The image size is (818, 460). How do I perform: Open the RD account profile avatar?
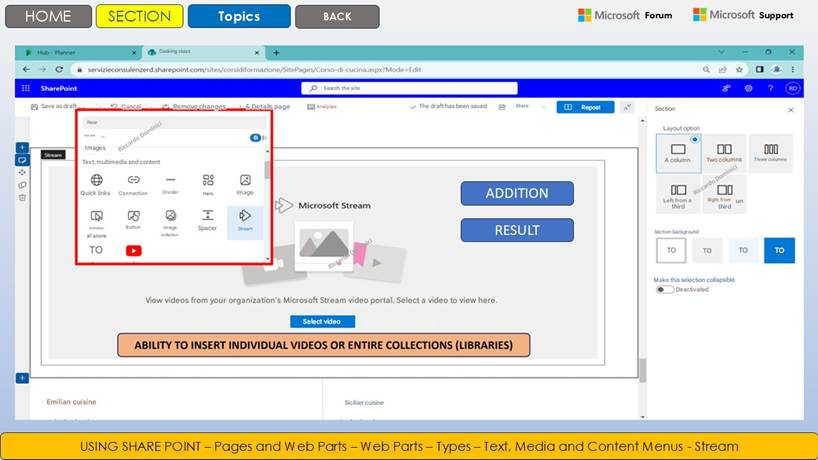[x=792, y=88]
